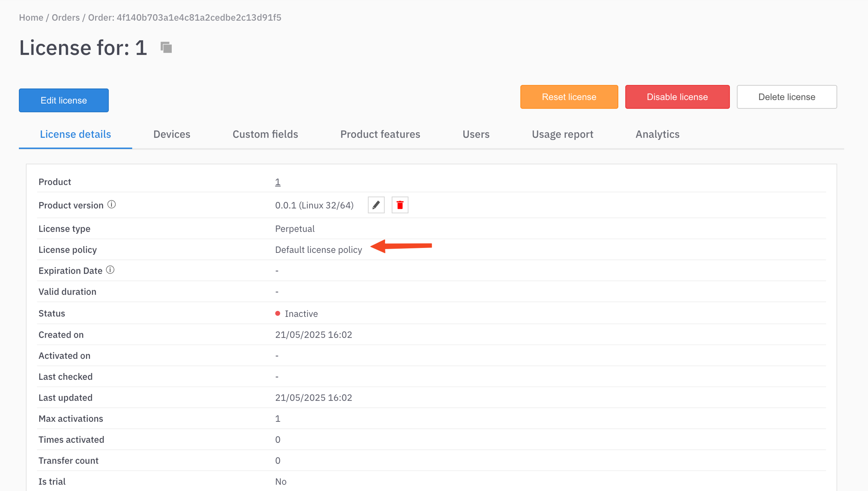The image size is (868, 491).
Task: Click the info icon beside Product version
Action: [112, 205]
